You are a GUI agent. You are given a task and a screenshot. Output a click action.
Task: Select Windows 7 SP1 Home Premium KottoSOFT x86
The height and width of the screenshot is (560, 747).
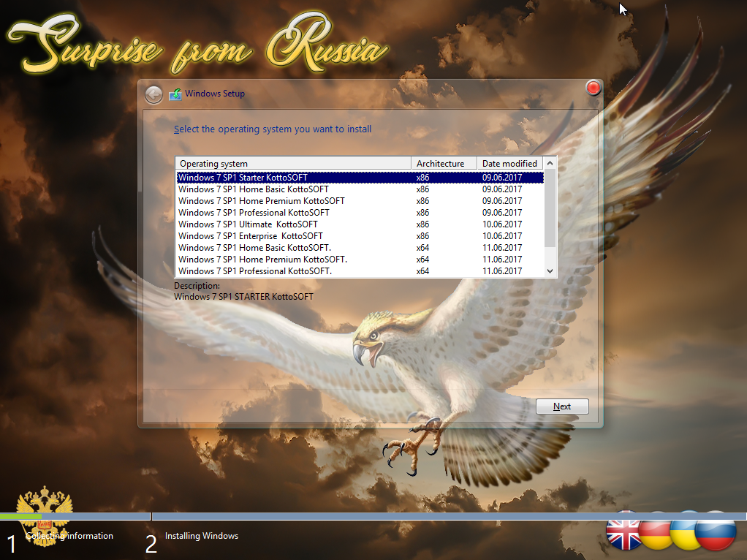coord(360,200)
